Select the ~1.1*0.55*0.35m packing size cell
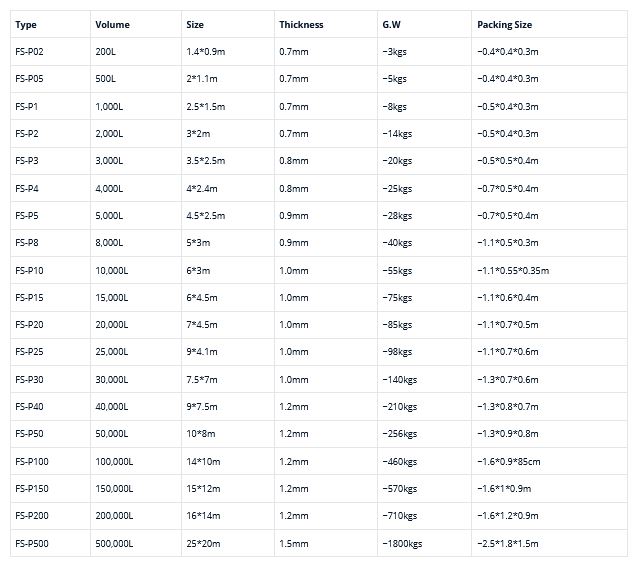 click(514, 270)
